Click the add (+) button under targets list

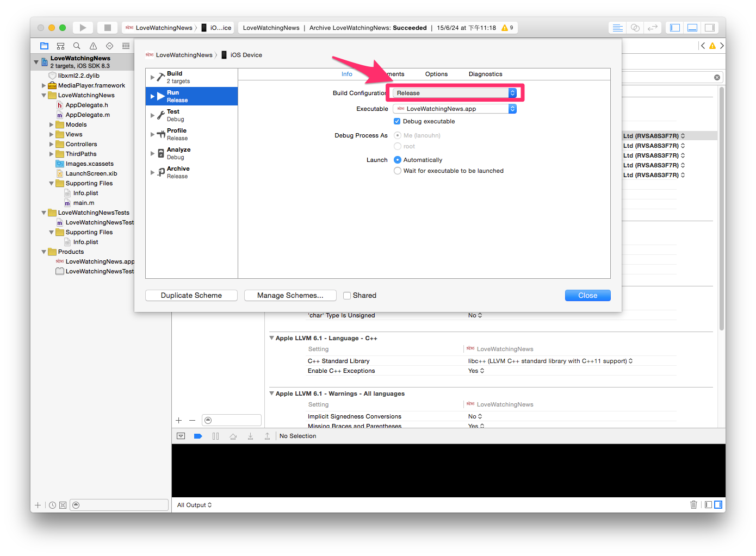[x=178, y=420]
